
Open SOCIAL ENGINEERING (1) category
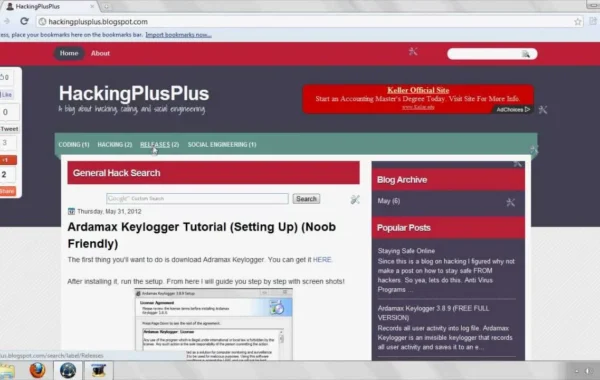[222, 145]
